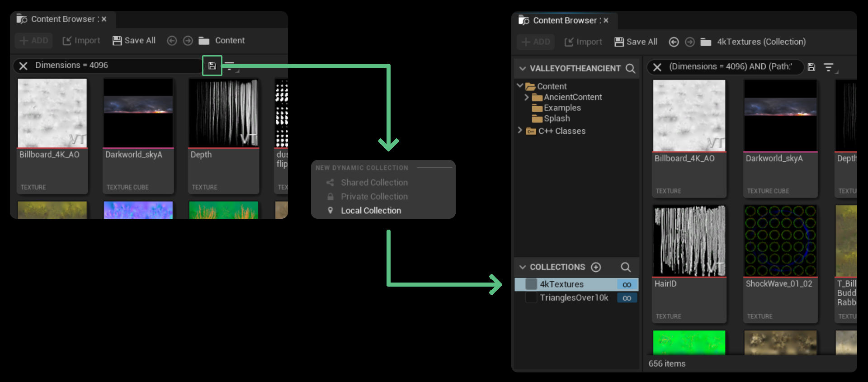Click search icon beside VALLEYOFTHEANCIENT header
868x382 pixels.
point(630,69)
